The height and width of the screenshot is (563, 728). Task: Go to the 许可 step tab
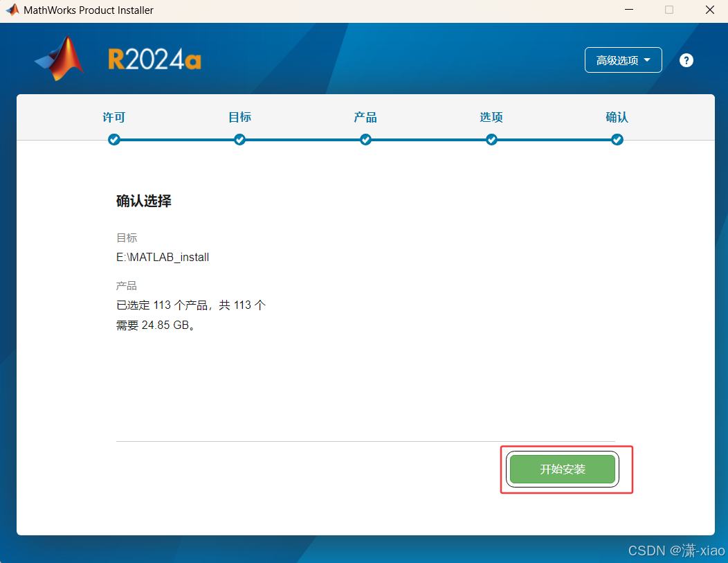pos(113,117)
